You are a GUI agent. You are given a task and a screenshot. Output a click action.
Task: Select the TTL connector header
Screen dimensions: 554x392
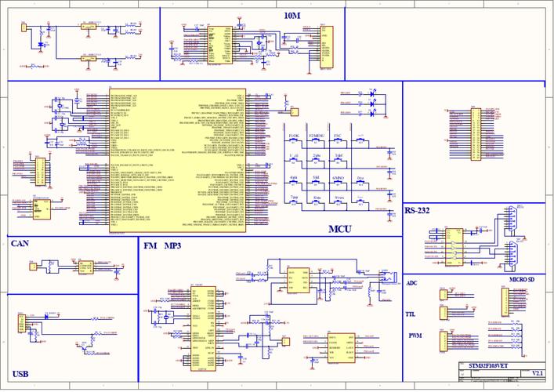click(x=444, y=313)
